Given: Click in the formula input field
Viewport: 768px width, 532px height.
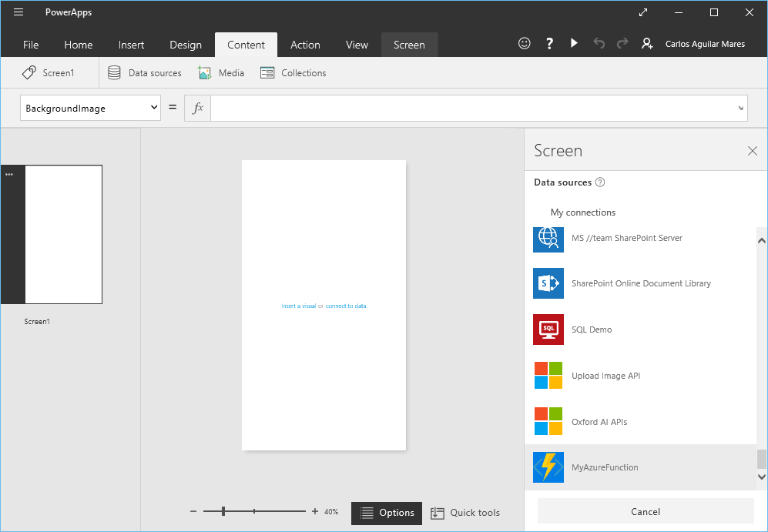Looking at the screenshot, I should pyautogui.click(x=473, y=108).
